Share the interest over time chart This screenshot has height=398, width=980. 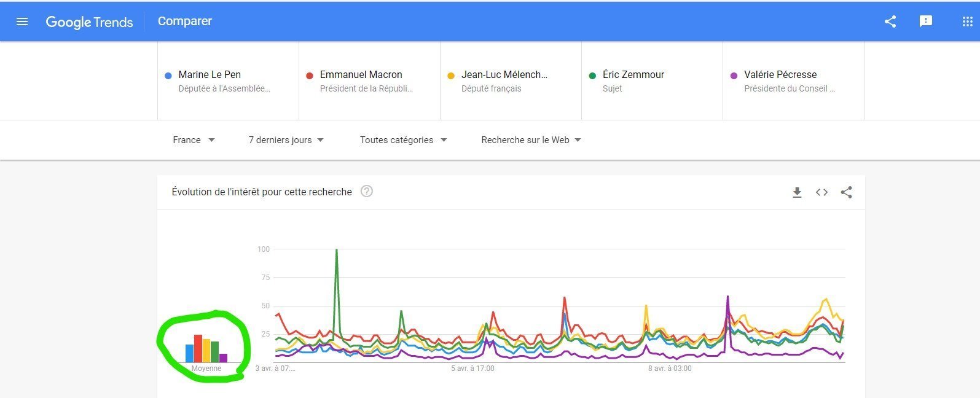tap(846, 192)
